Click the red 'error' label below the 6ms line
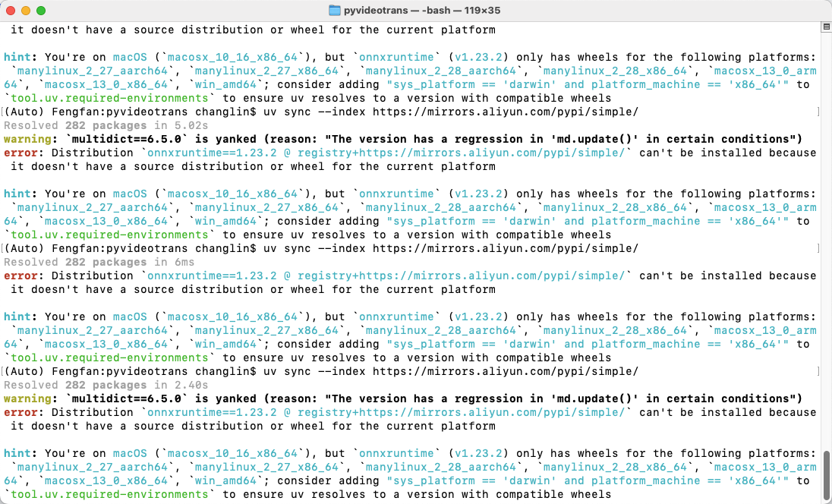 [x=20, y=276]
